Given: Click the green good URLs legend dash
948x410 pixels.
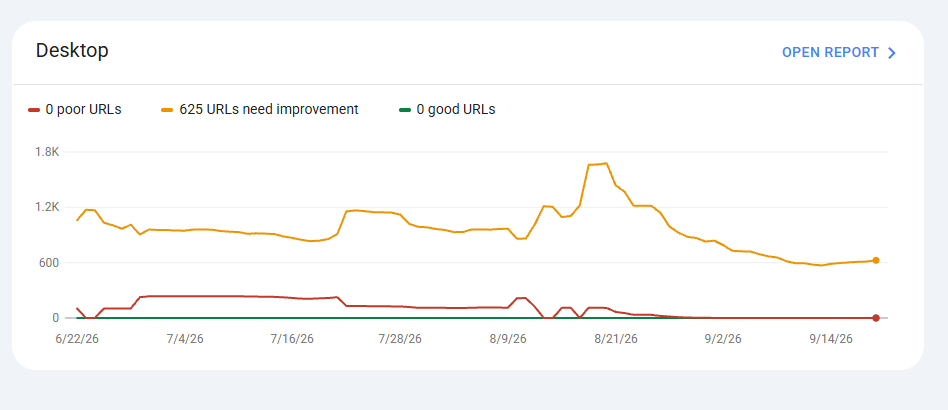Looking at the screenshot, I should pyautogui.click(x=404, y=110).
